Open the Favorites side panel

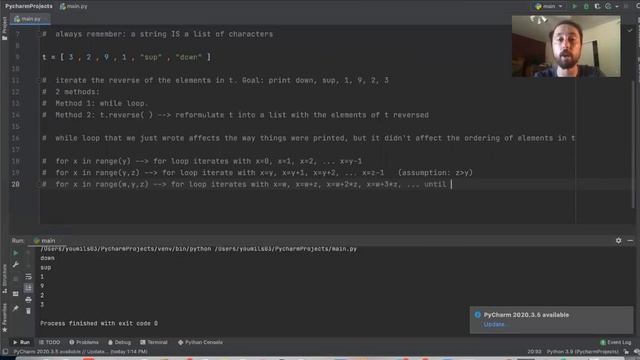click(x=4, y=318)
